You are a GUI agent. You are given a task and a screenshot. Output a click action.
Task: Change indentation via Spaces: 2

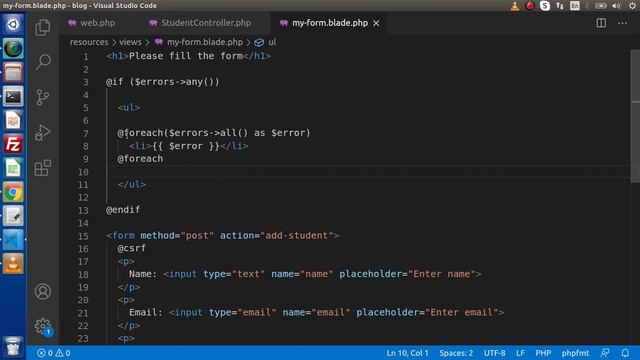(x=456, y=353)
